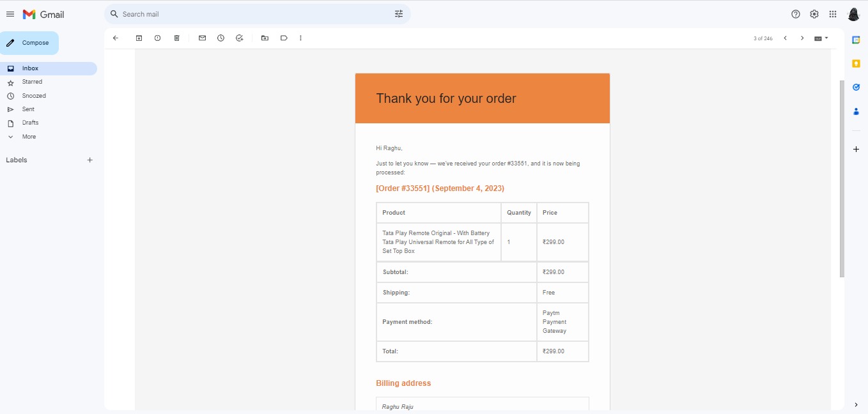The width and height of the screenshot is (868, 414).
Task: Click the Compose button
Action: (29, 43)
